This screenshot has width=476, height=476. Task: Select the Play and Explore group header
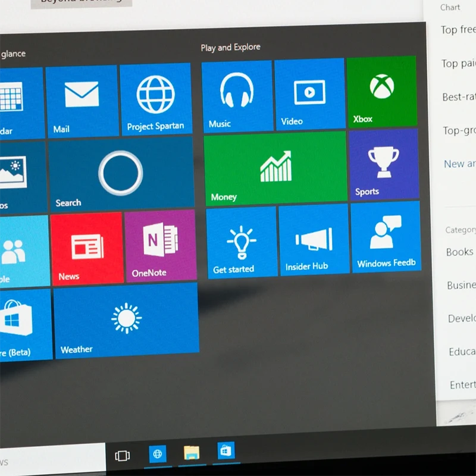[x=231, y=48]
